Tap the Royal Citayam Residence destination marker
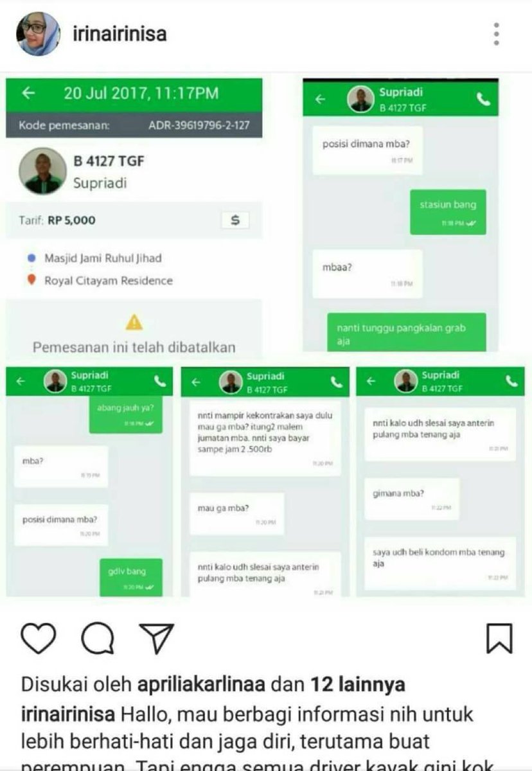 31,280
